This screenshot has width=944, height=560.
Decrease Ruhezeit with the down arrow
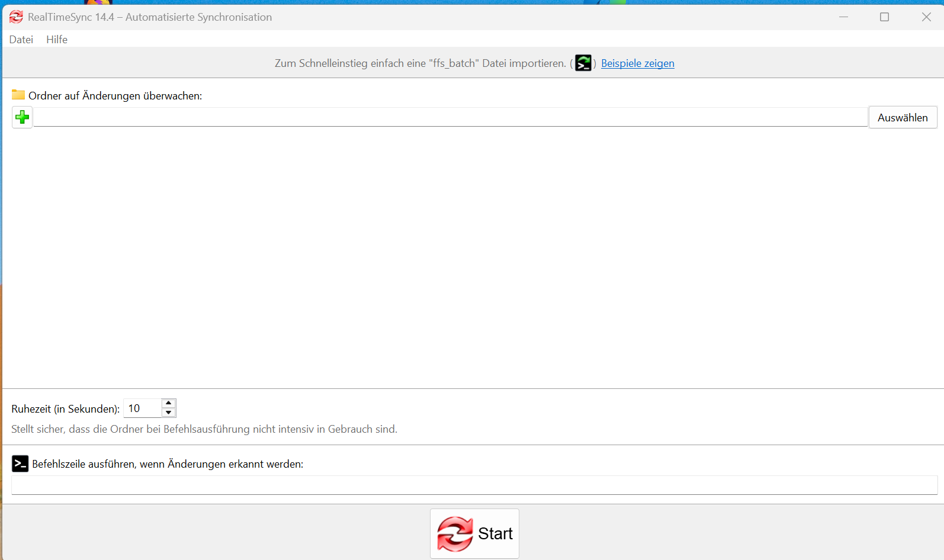point(169,413)
